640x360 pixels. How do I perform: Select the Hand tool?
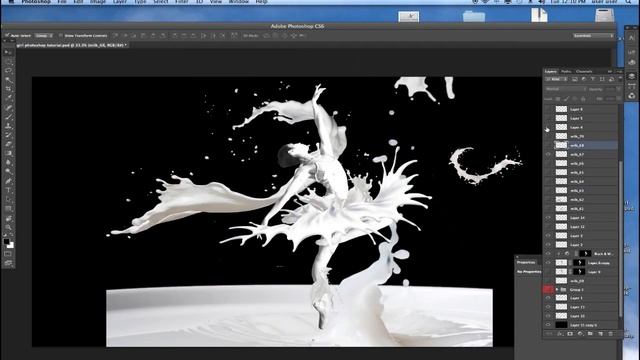click(x=8, y=218)
